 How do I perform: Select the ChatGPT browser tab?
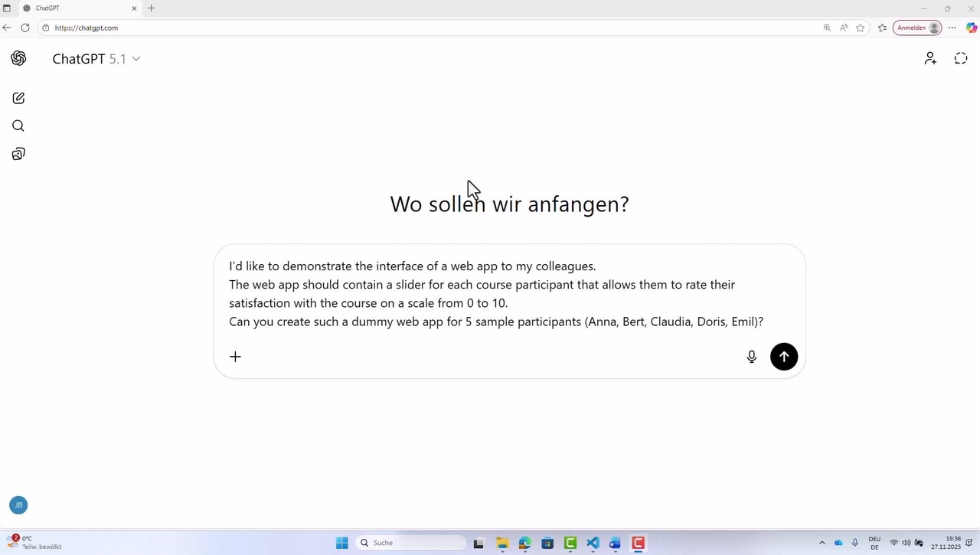click(x=77, y=8)
